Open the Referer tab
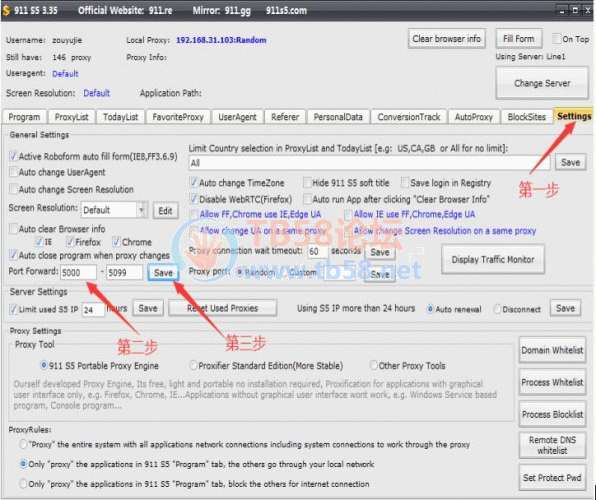Viewport: 596px width, 500px height. pyautogui.click(x=285, y=117)
